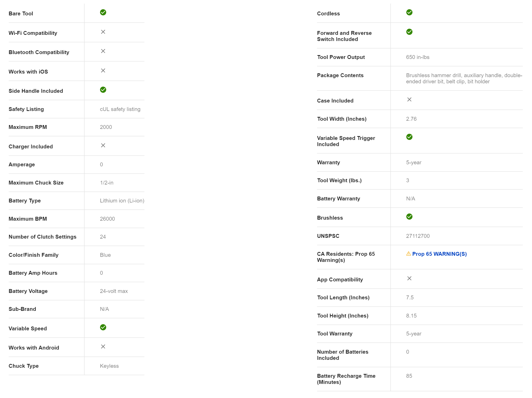Click the green checkmark for Bare Tool
The height and width of the screenshot is (398, 532).
[103, 12]
